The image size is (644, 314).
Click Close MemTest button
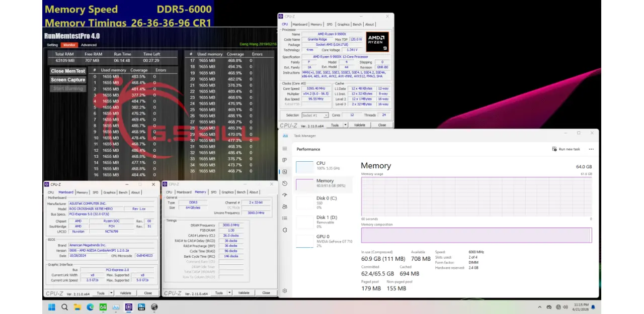coord(68,71)
